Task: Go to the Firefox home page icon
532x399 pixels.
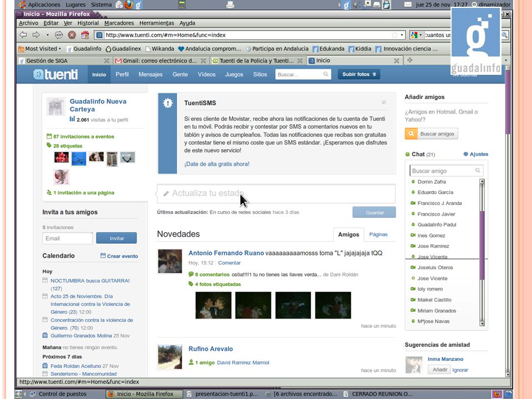Action: (85, 34)
